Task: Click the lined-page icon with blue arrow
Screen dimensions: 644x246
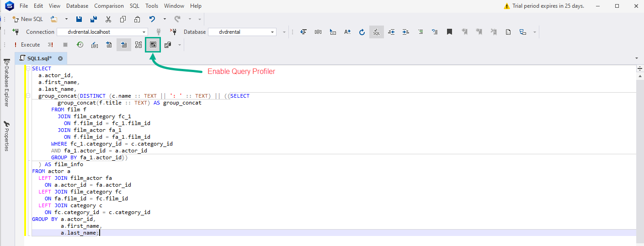Action: click(x=109, y=45)
